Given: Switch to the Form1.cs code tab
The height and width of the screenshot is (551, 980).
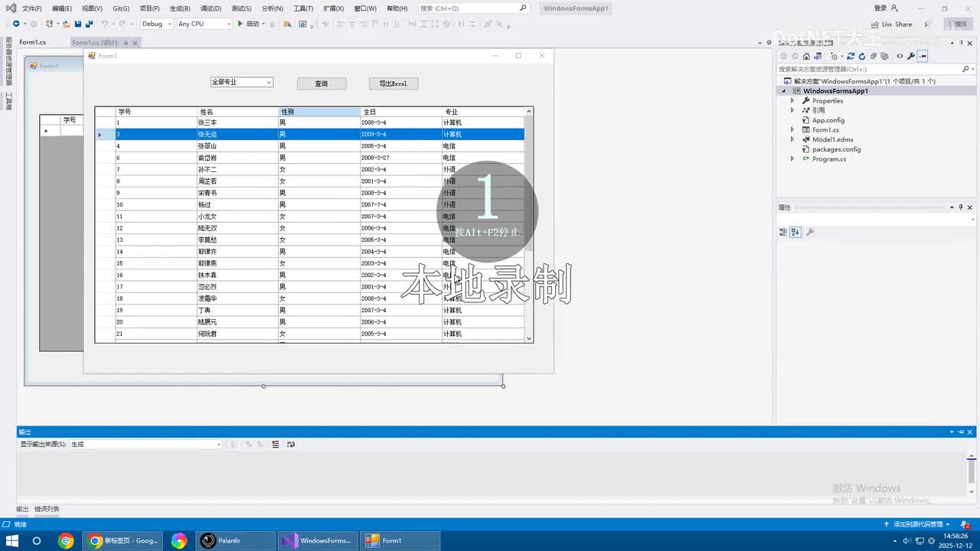Looking at the screenshot, I should [x=33, y=42].
